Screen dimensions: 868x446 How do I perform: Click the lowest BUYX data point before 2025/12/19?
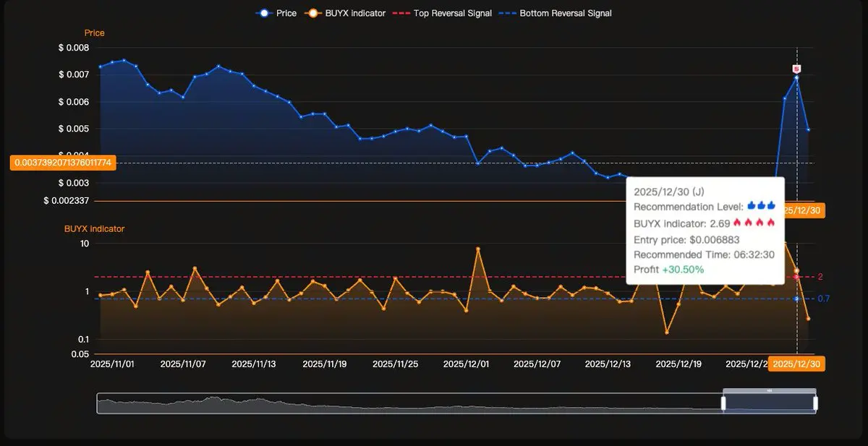[x=666, y=332]
